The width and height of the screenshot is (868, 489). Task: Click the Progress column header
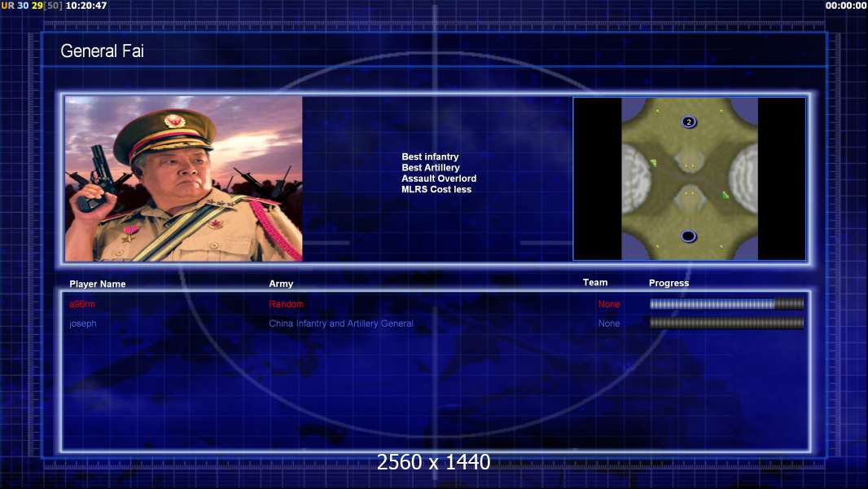pos(669,283)
